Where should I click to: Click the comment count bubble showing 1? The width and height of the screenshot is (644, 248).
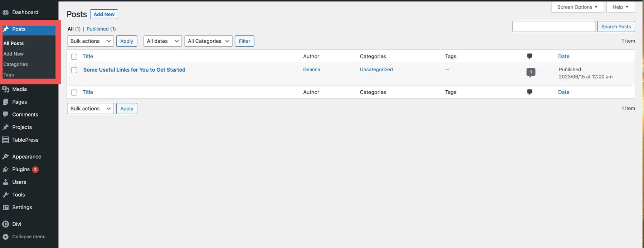[531, 72]
